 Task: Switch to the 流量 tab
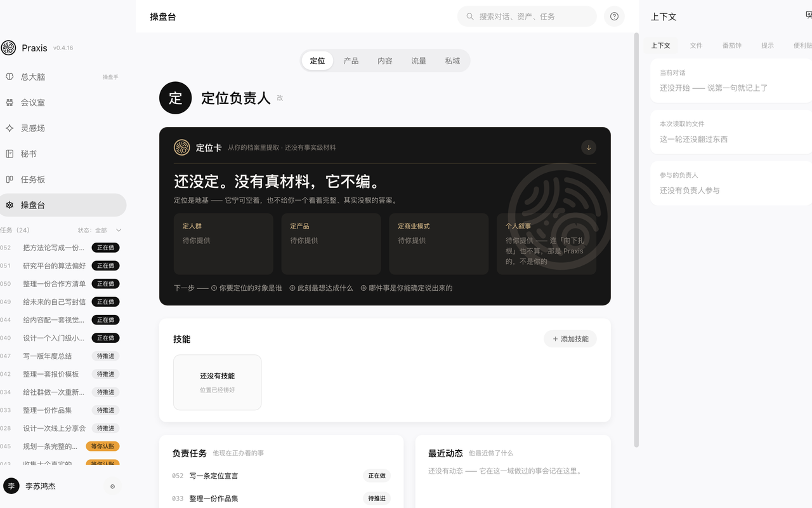tap(419, 61)
